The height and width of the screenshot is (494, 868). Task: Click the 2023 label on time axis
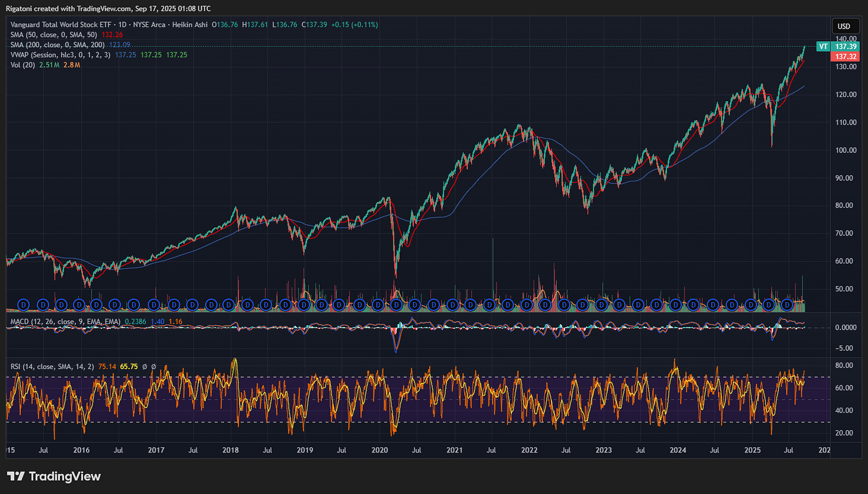click(603, 450)
